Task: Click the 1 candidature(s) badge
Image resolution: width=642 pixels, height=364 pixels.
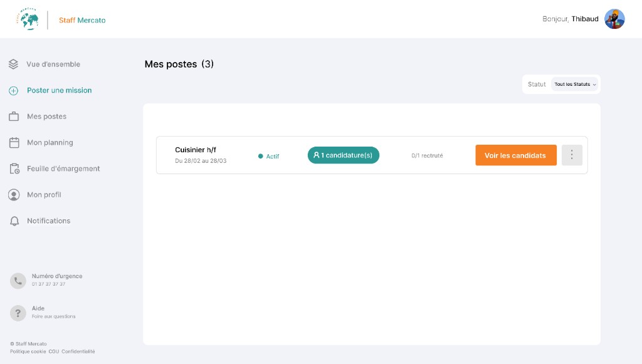Action: tap(344, 155)
